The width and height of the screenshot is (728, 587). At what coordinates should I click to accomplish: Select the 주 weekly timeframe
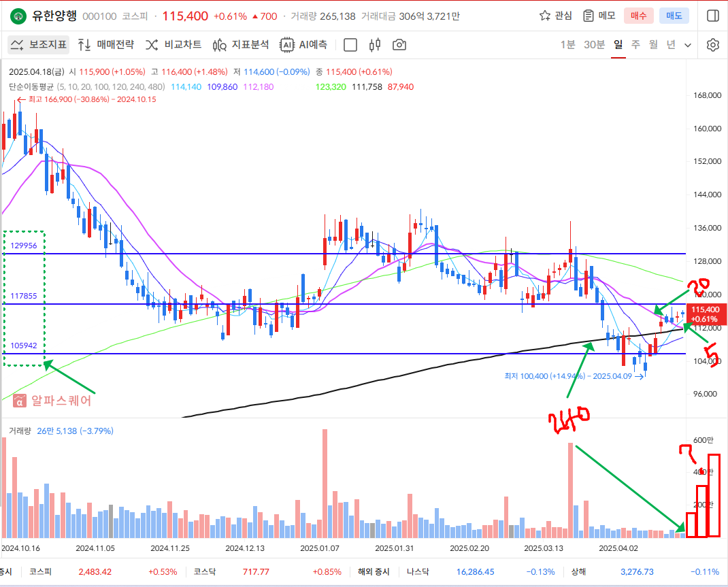pyautogui.click(x=635, y=44)
